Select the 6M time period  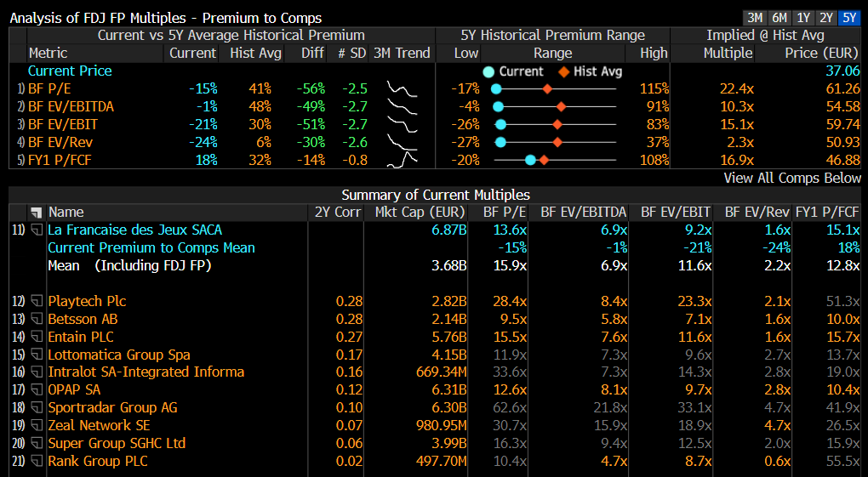779,18
